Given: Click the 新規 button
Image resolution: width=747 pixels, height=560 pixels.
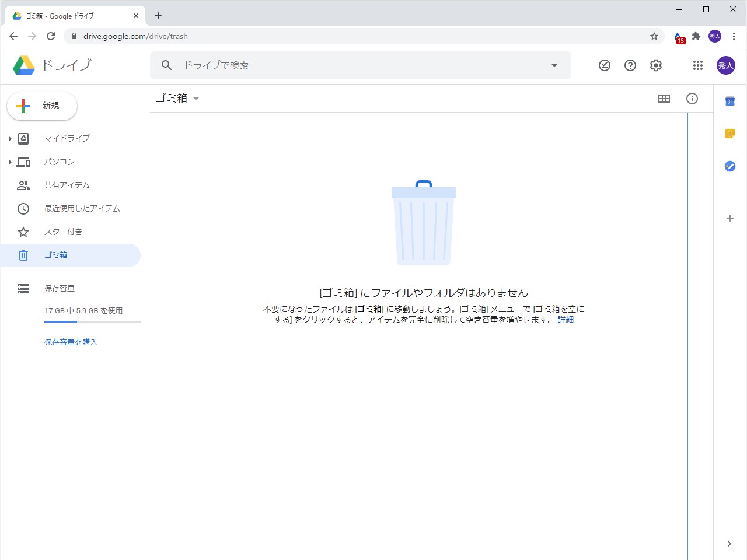Looking at the screenshot, I should coord(41,106).
